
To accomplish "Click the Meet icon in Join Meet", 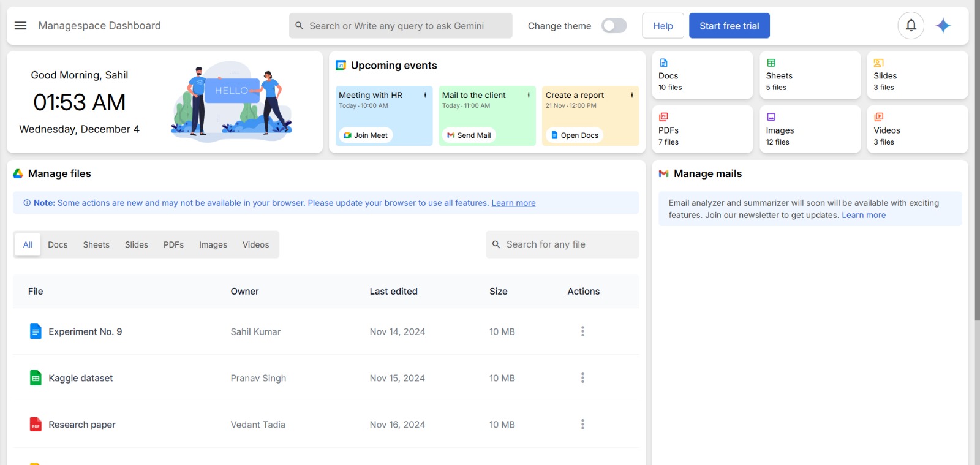I will [x=347, y=135].
